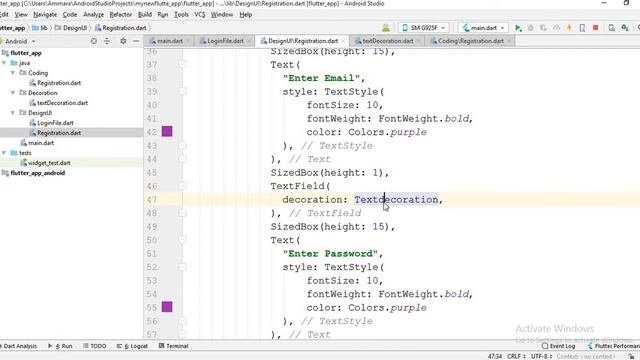Open the Terminal tool window
Viewport: 640px width, 360px height.
point(173,346)
